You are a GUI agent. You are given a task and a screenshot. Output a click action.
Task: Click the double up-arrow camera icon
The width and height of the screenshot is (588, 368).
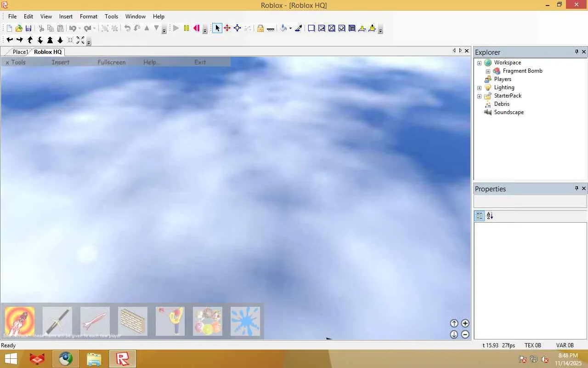click(50, 40)
